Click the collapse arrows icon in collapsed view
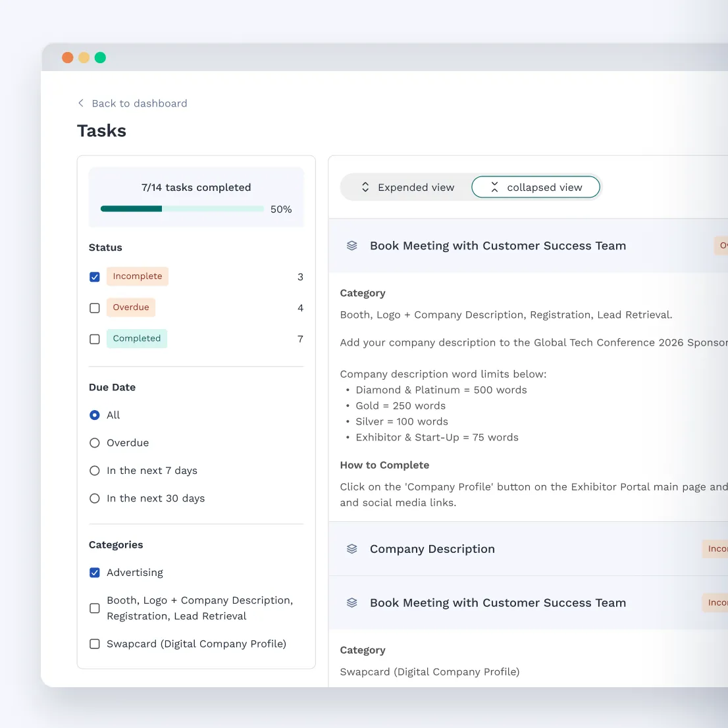Screen dimensions: 728x728 494,187
